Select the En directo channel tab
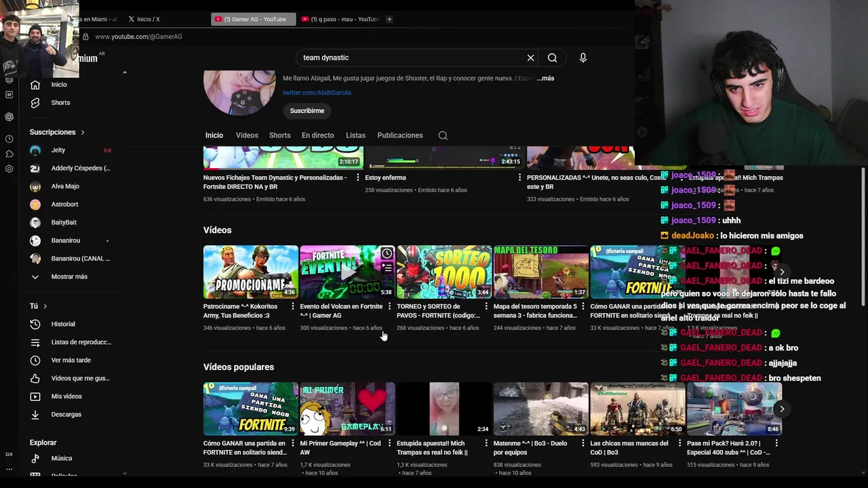This screenshot has width=868, height=488. (x=317, y=136)
